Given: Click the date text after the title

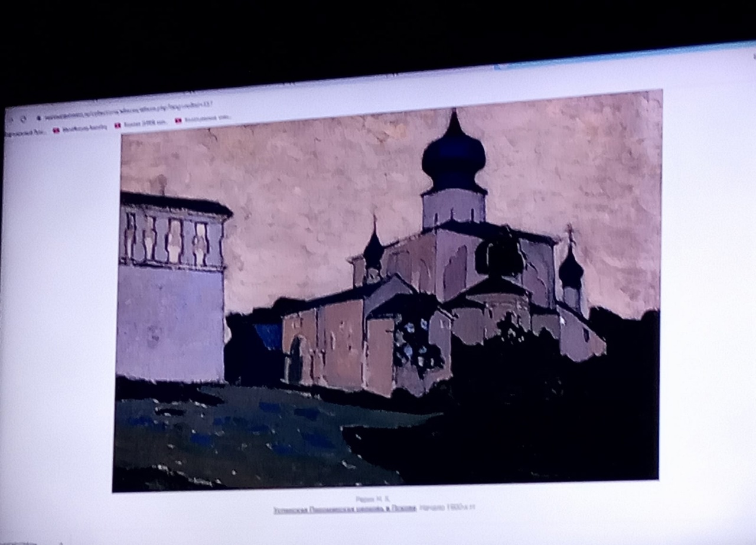Looking at the screenshot, I should (447, 507).
